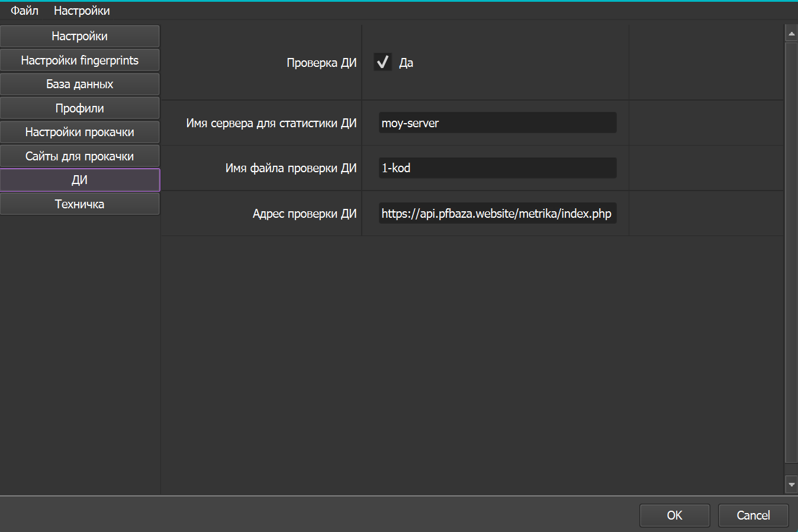
Task: Click the Имя файла проверки ДИ label
Action: pos(291,168)
